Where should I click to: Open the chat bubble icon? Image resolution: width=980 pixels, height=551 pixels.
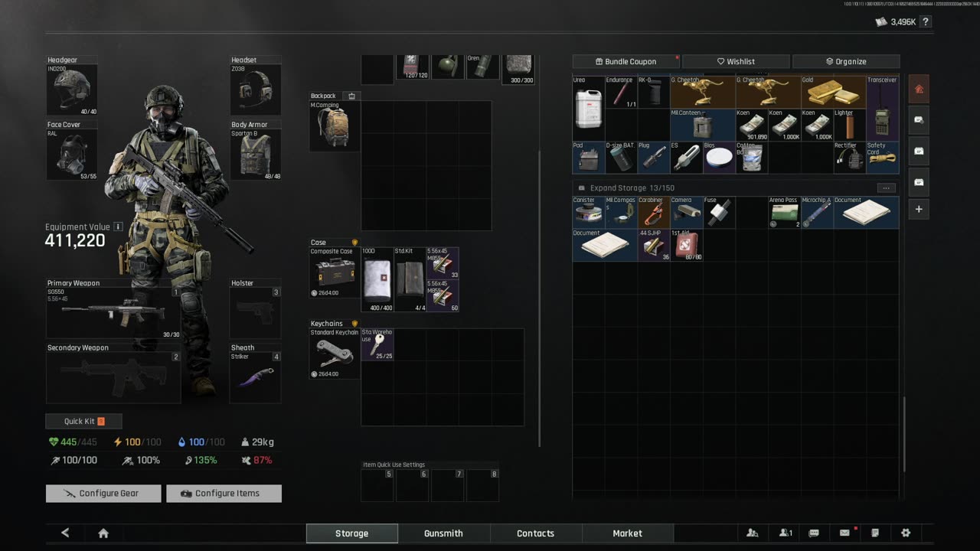click(814, 533)
